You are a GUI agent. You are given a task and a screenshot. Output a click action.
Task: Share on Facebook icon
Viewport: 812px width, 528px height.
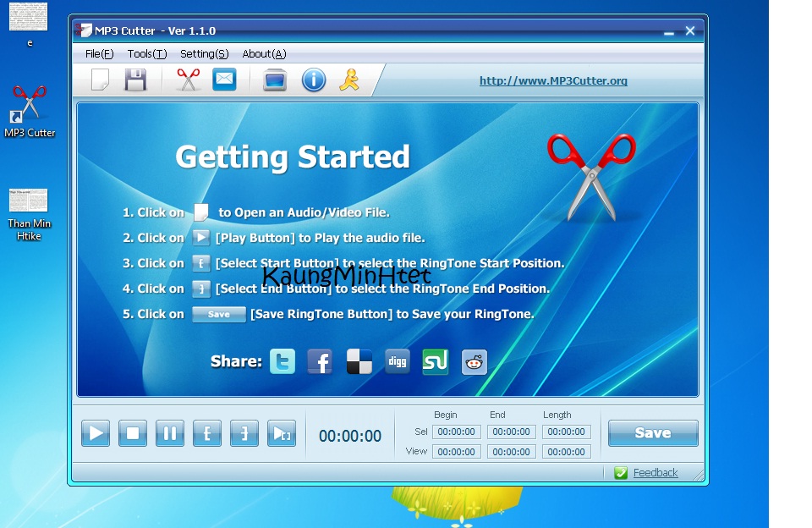pos(320,361)
